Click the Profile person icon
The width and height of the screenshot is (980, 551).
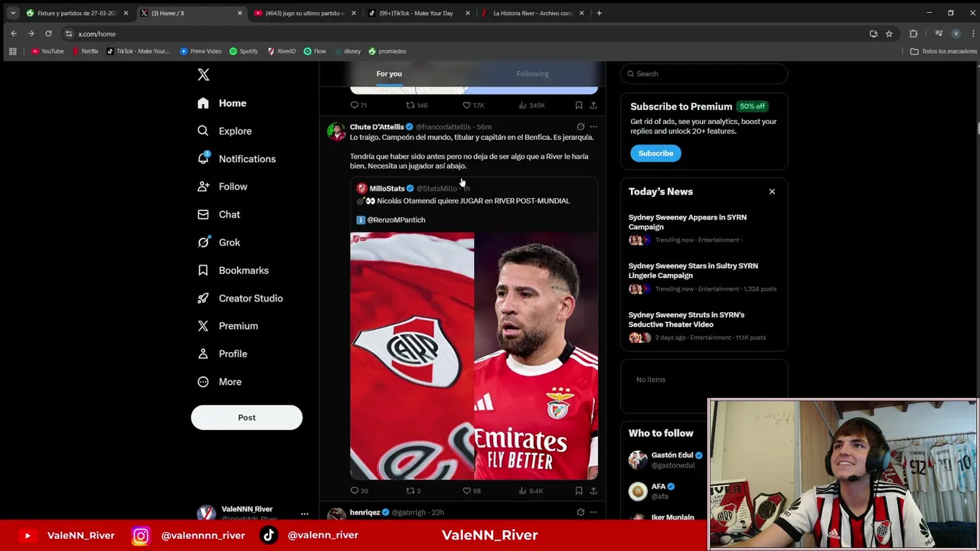(203, 354)
